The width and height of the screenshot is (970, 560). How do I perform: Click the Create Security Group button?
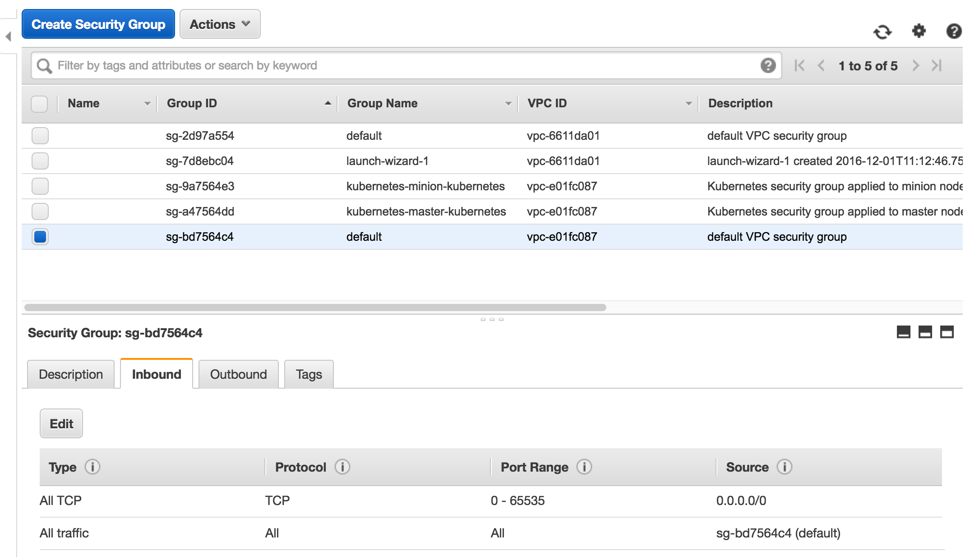98,24
